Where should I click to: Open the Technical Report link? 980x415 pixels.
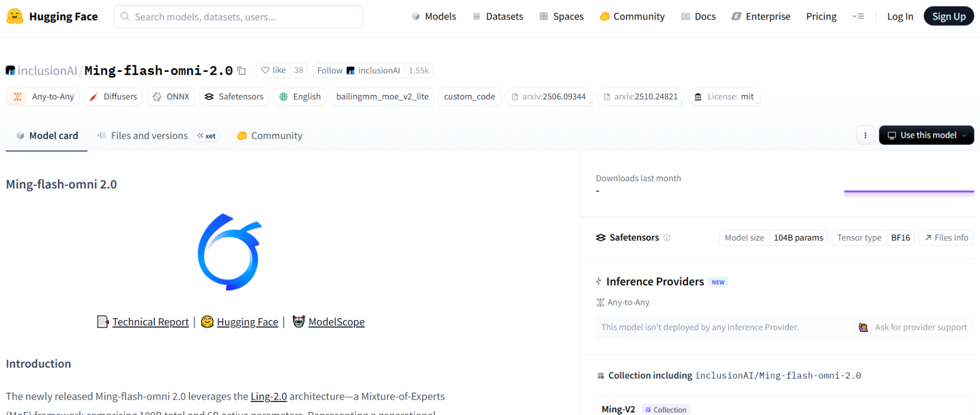tap(150, 322)
